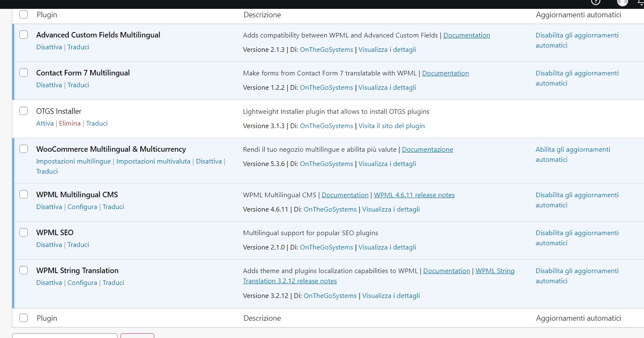
Task: Click the OTGS Installer plugin name
Action: tap(59, 111)
